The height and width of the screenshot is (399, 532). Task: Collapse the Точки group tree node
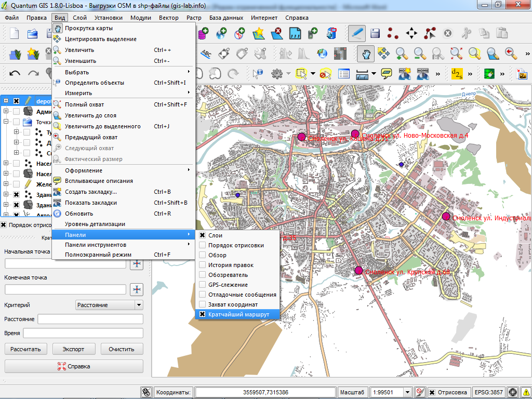click(6, 122)
